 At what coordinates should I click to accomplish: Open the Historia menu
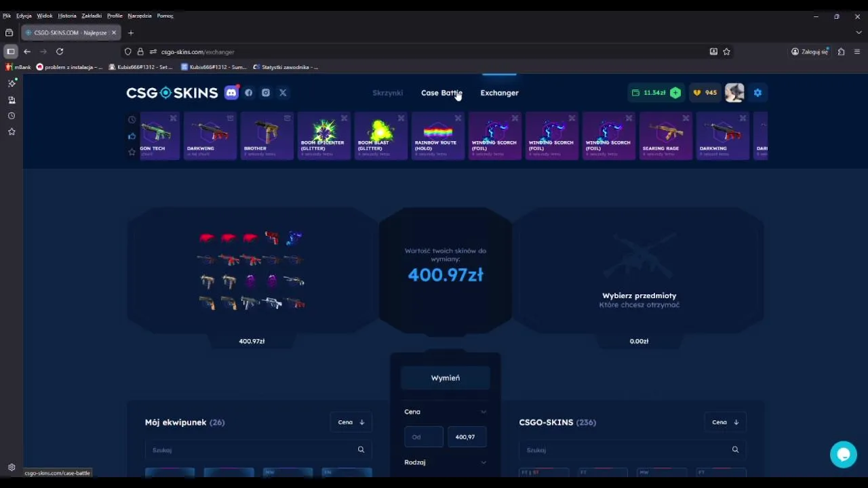67,16
